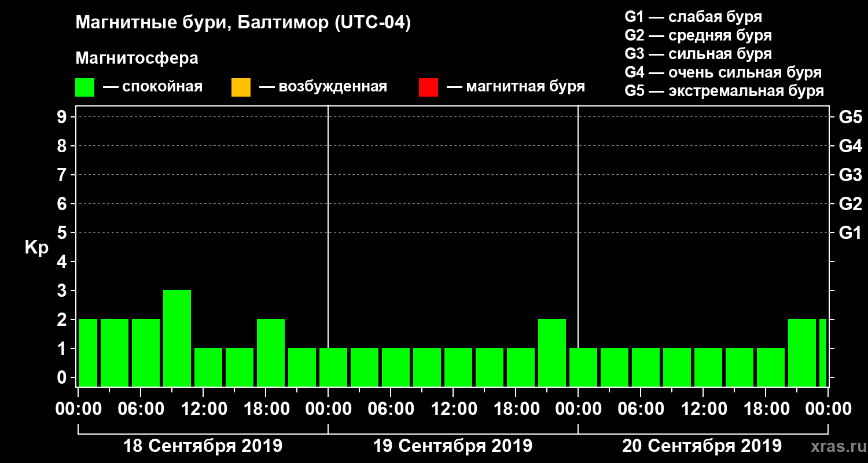The image size is (868, 463).
Task: Click the 18:00 Kp 2 bar on 18 September
Action: pos(271,352)
